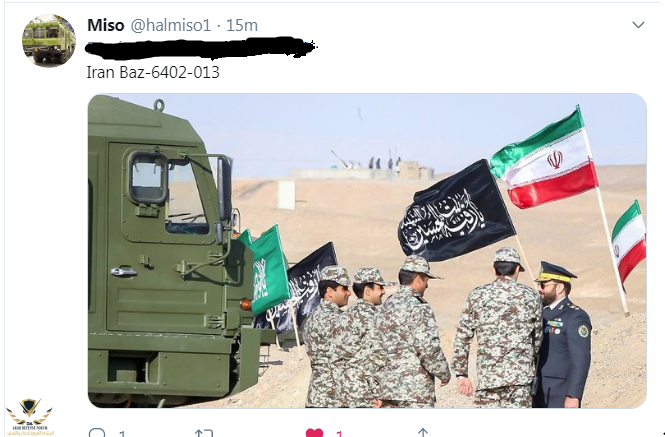Click the blacked-out redacted text line
This screenshot has height=437, width=665.
pyautogui.click(x=201, y=48)
